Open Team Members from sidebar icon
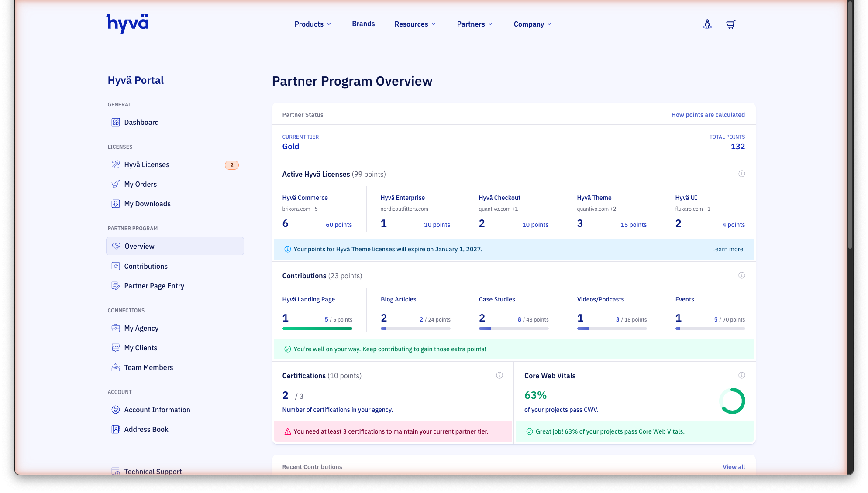 coord(116,367)
